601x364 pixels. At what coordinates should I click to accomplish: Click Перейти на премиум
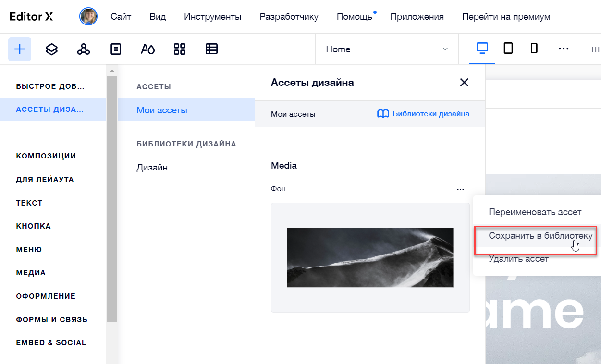point(506,17)
